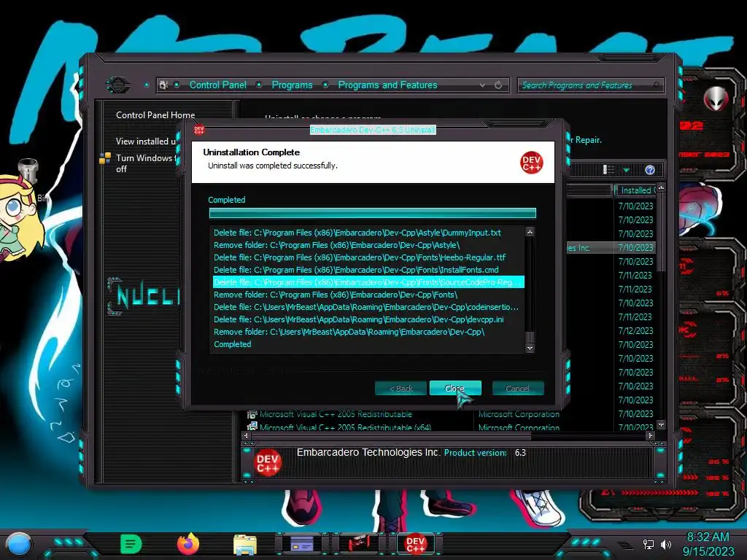Click the Dev-C++ taskbar icon
Image resolution: width=747 pixels, height=560 pixels.
click(x=415, y=544)
